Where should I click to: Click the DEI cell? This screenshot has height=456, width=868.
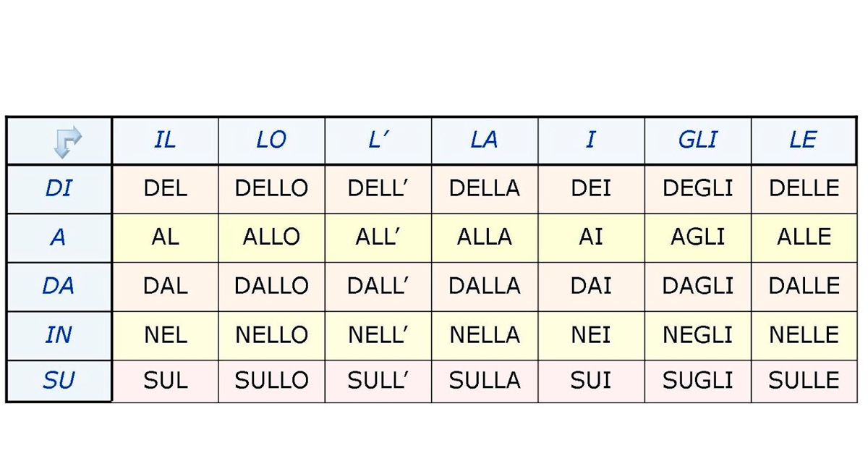coord(591,189)
